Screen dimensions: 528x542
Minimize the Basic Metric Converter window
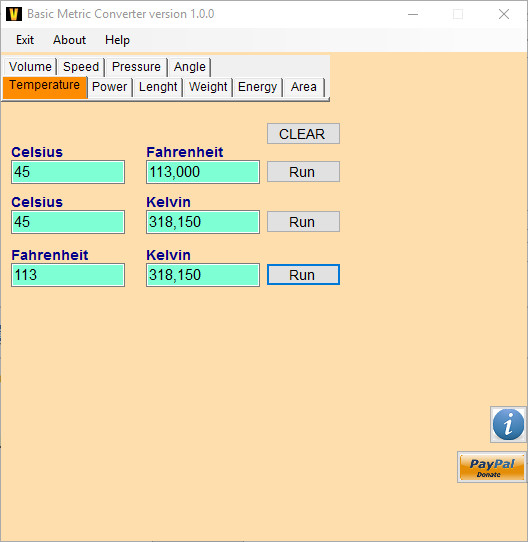413,14
